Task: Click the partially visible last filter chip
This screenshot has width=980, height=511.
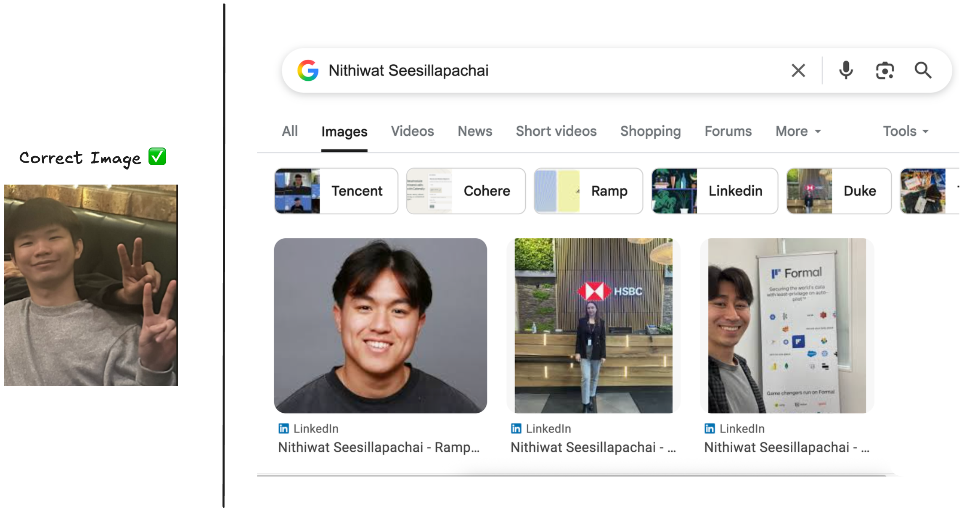Action: 930,191
